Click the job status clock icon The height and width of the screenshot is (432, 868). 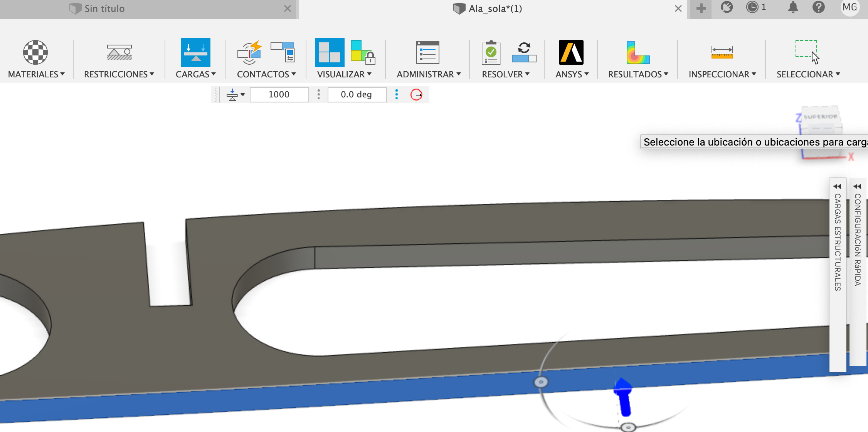click(x=752, y=7)
